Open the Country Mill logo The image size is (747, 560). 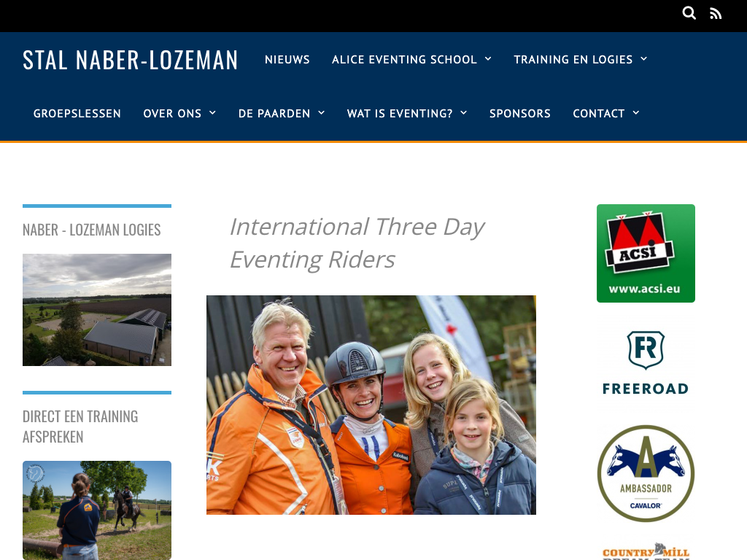tap(646, 551)
